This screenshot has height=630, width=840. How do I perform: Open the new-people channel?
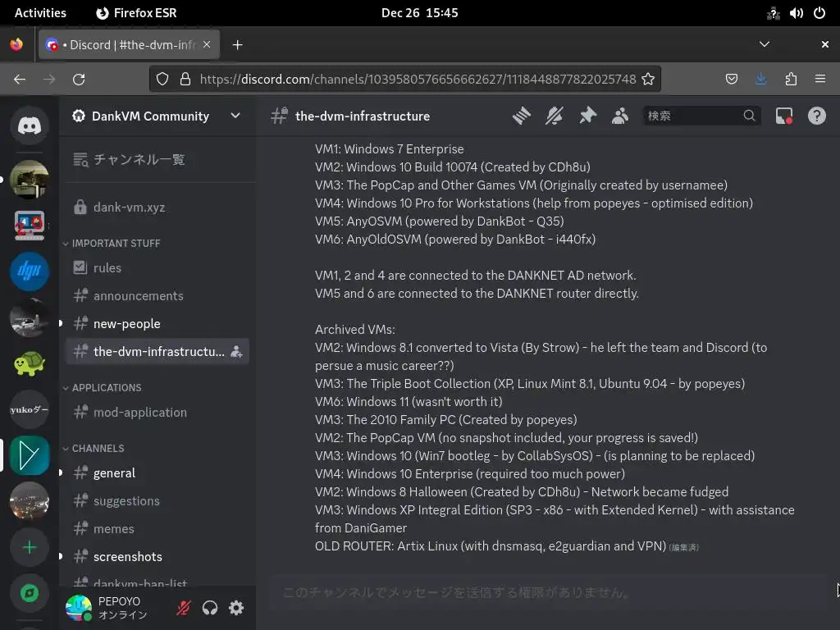(157, 323)
